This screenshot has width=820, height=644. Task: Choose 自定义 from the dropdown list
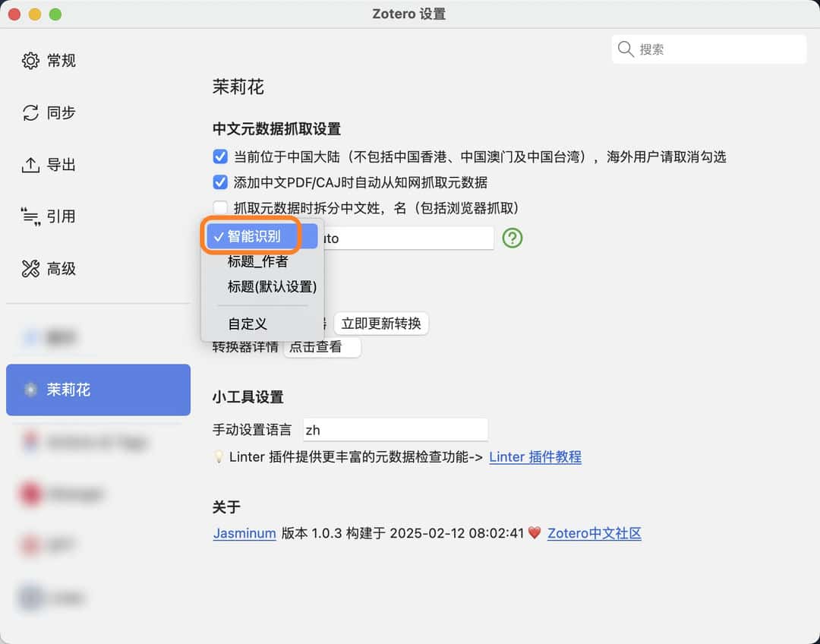tap(247, 323)
